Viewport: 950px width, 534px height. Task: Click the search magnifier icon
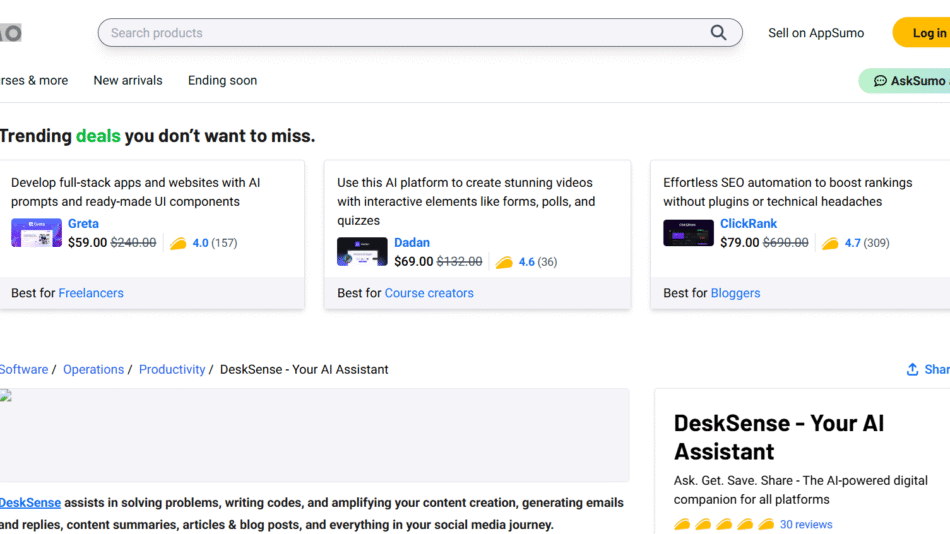tap(718, 33)
